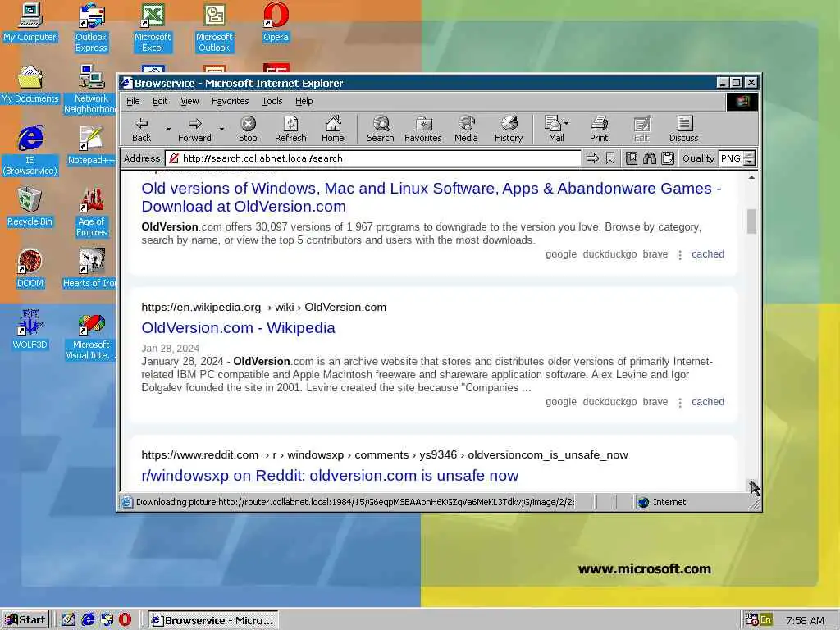Open the History toolbar button
Image resolution: width=840 pixels, height=630 pixels.
(x=509, y=130)
